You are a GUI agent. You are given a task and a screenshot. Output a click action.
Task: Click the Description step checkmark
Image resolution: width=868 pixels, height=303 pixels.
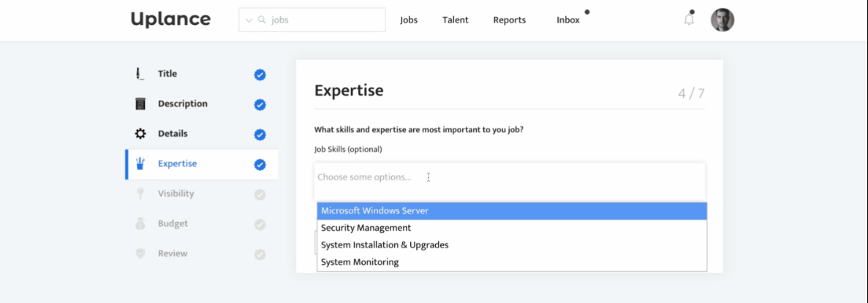[260, 104]
